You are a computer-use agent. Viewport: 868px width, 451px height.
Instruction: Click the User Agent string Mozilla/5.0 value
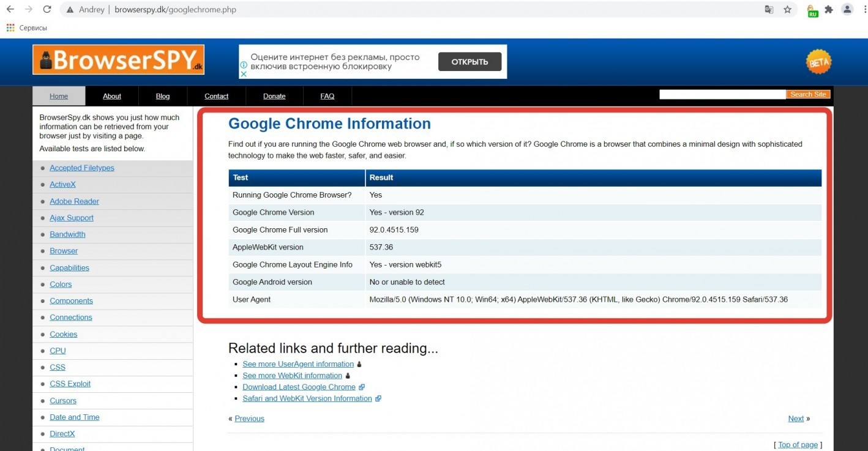point(578,300)
